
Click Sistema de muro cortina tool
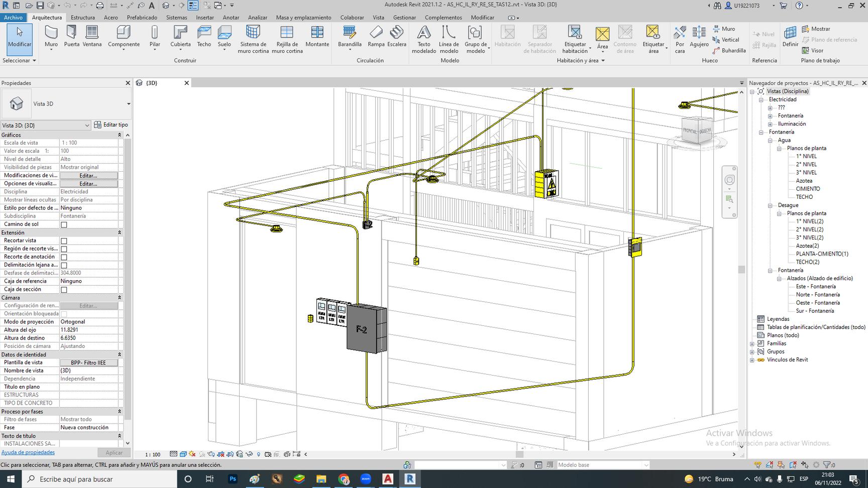click(253, 39)
